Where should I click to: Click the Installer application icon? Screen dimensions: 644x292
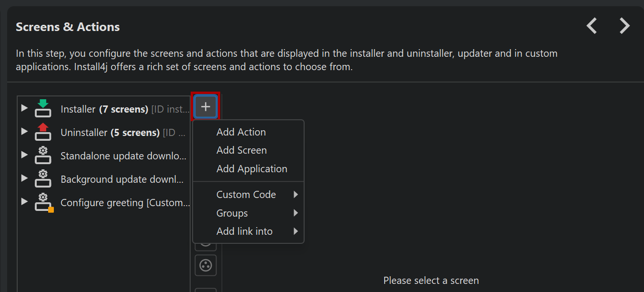(x=43, y=109)
